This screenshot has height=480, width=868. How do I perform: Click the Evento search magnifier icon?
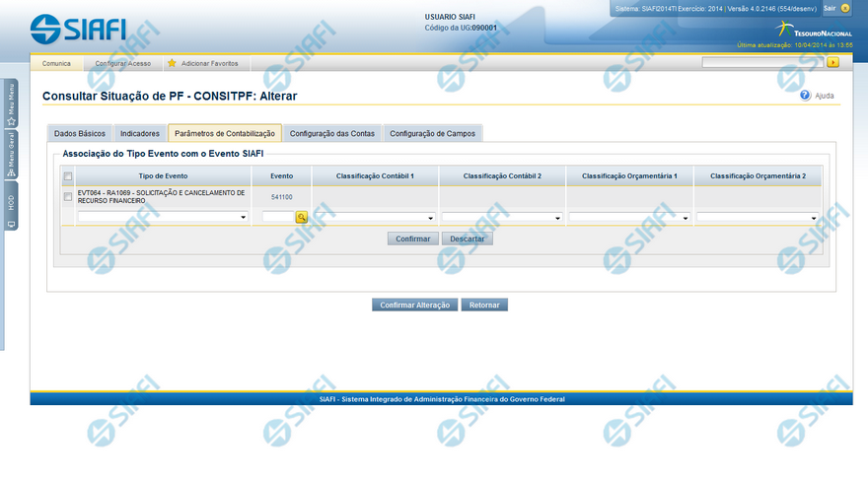(x=302, y=217)
